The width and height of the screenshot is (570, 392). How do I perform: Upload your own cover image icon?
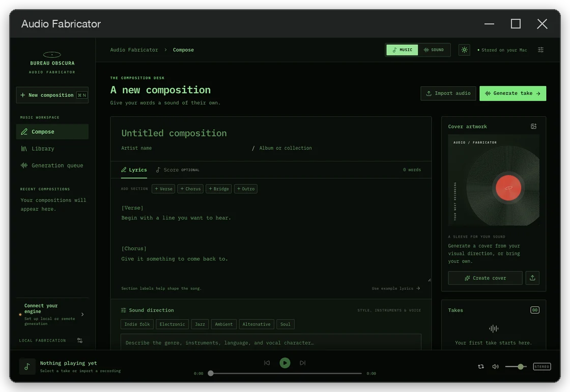pos(532,278)
